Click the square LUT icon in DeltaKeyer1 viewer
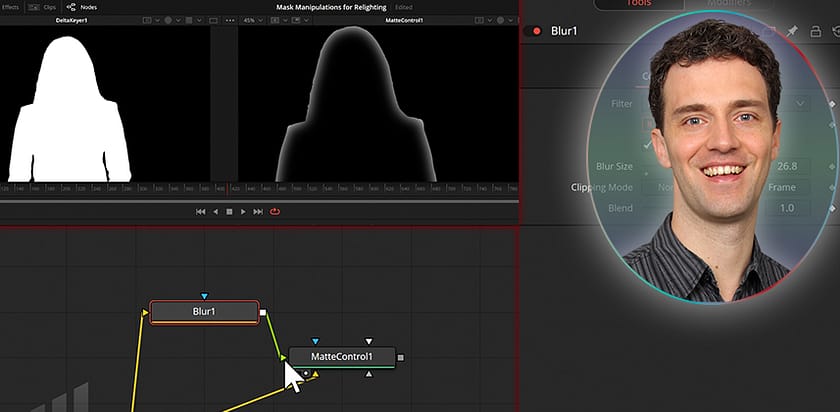 189,20
